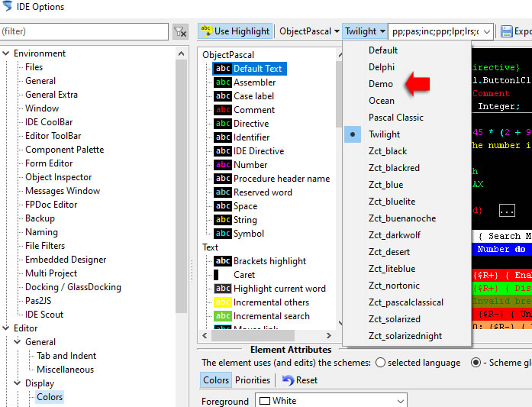Open the Miscellaneous settings page
532x407 pixels.
[x=65, y=370]
